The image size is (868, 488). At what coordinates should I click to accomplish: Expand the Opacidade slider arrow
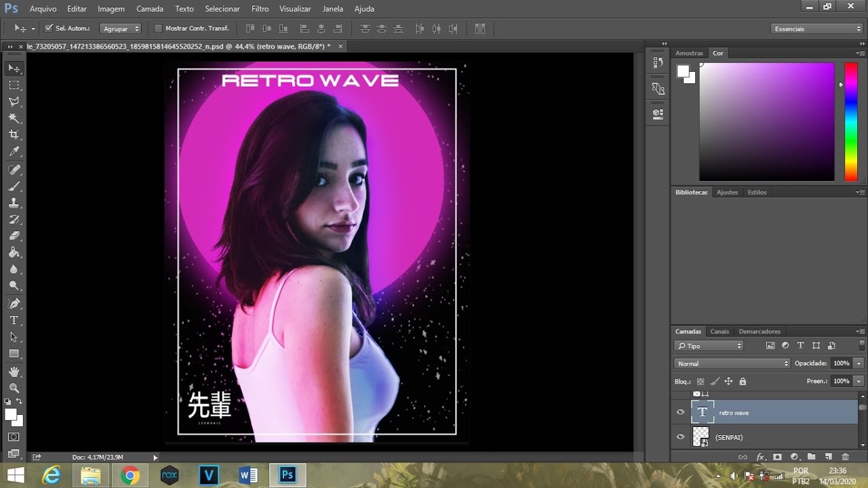(859, 363)
